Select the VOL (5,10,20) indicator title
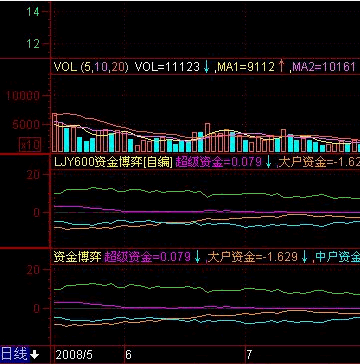The width and height of the screenshot is (360, 364). 91,67
